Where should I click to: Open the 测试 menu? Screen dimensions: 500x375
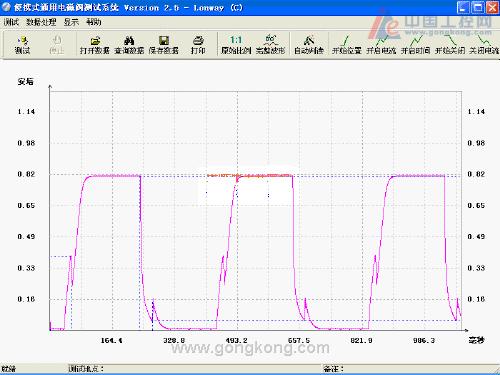pos(11,22)
